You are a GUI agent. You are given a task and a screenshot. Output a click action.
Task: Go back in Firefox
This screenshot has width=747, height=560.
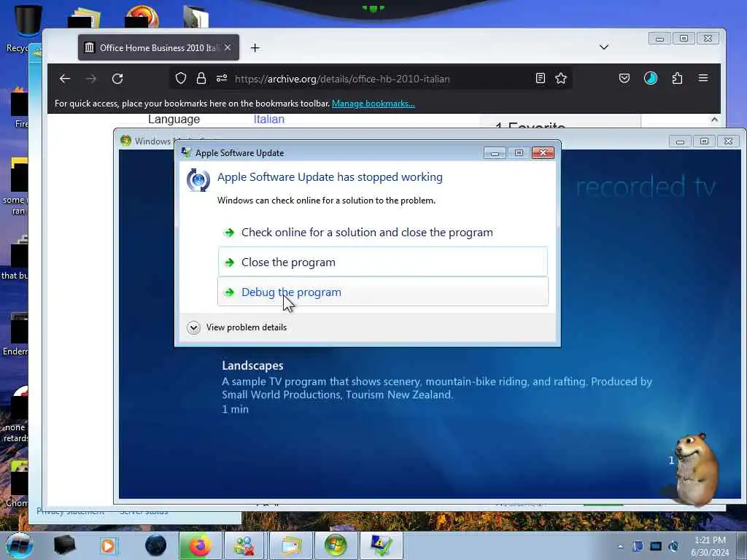pos(65,79)
